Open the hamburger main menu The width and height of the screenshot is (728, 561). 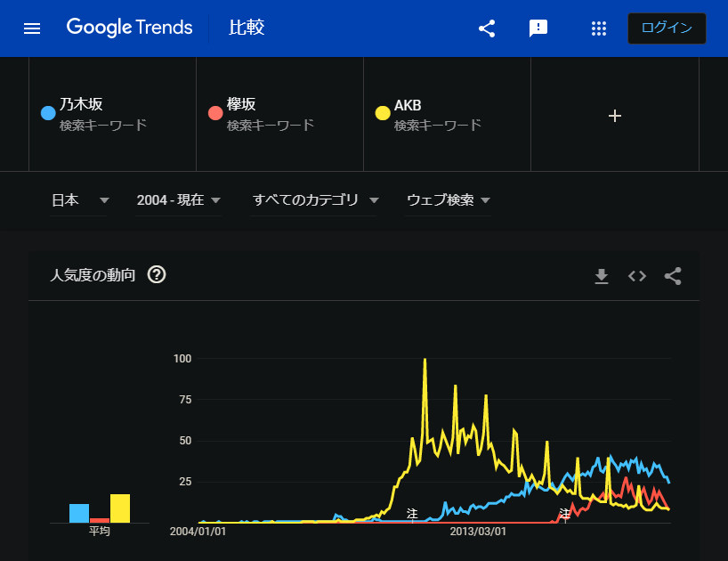32,28
